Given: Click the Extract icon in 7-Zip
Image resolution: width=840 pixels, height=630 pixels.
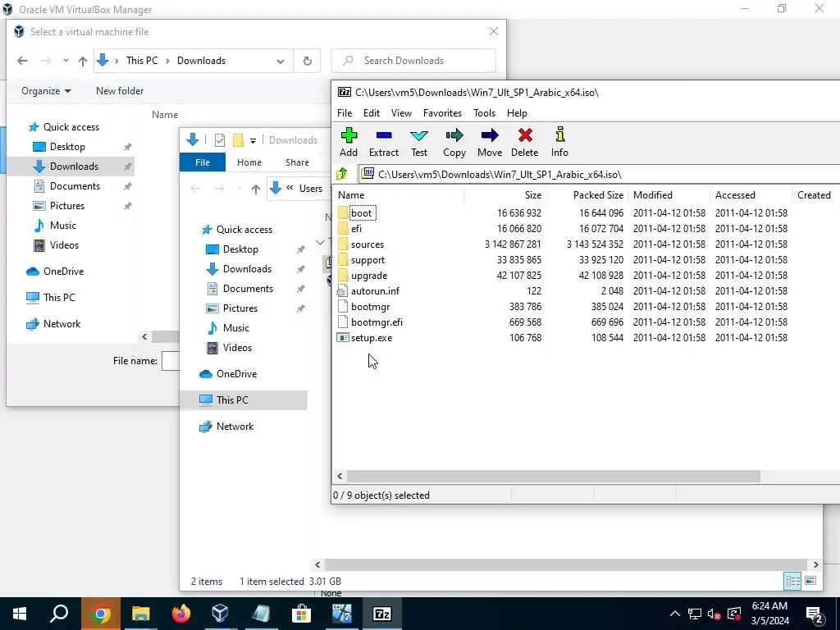Looking at the screenshot, I should pyautogui.click(x=384, y=143).
